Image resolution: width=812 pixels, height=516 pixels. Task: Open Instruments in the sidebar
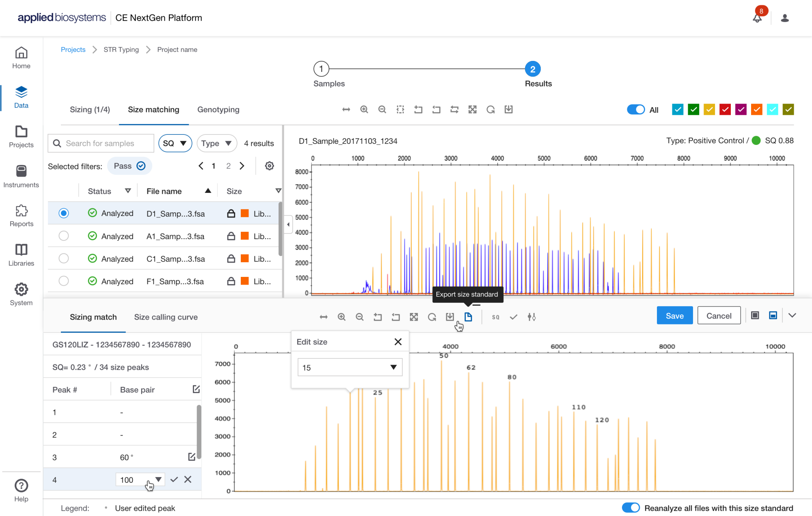click(x=21, y=177)
